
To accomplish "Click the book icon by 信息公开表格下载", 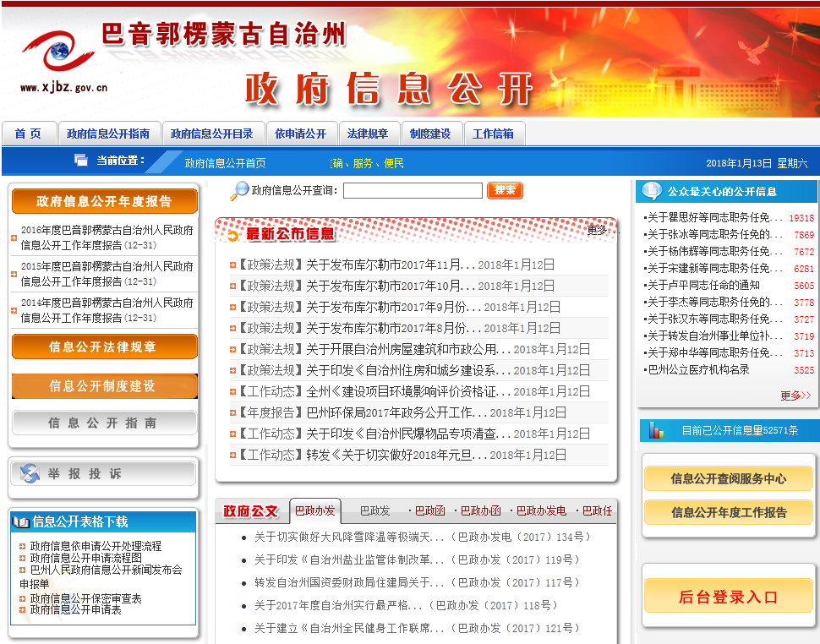I will [22, 522].
